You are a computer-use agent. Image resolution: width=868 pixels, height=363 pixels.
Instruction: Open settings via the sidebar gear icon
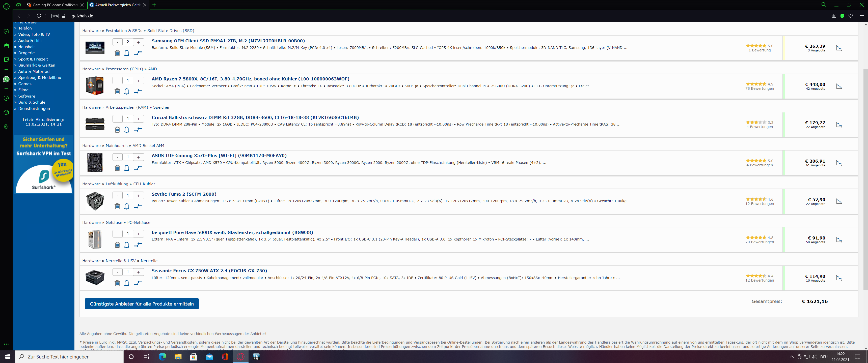point(6,126)
